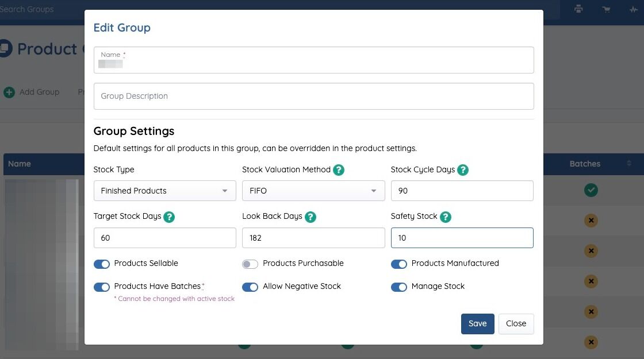Turn off Products Manufactured toggle

(x=399, y=264)
